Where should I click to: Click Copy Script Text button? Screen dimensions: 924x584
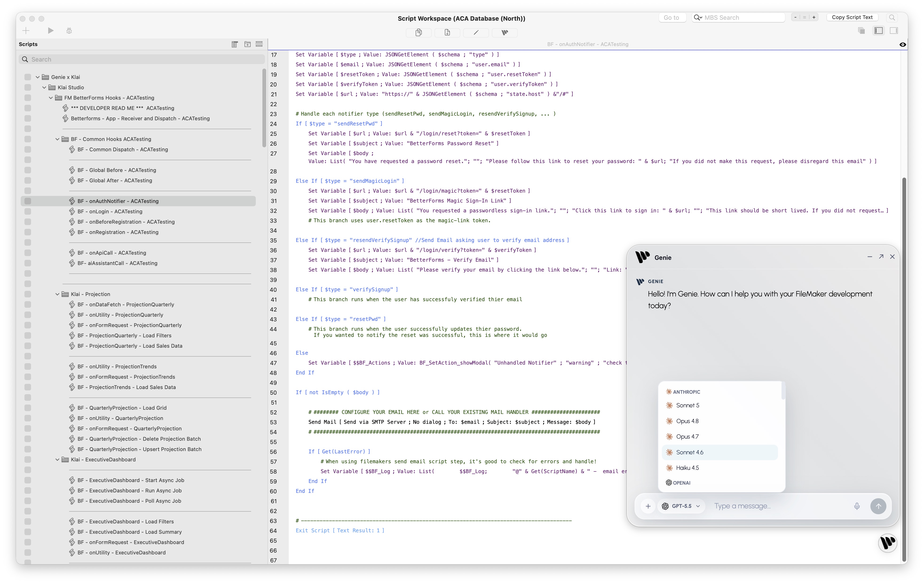click(x=852, y=17)
